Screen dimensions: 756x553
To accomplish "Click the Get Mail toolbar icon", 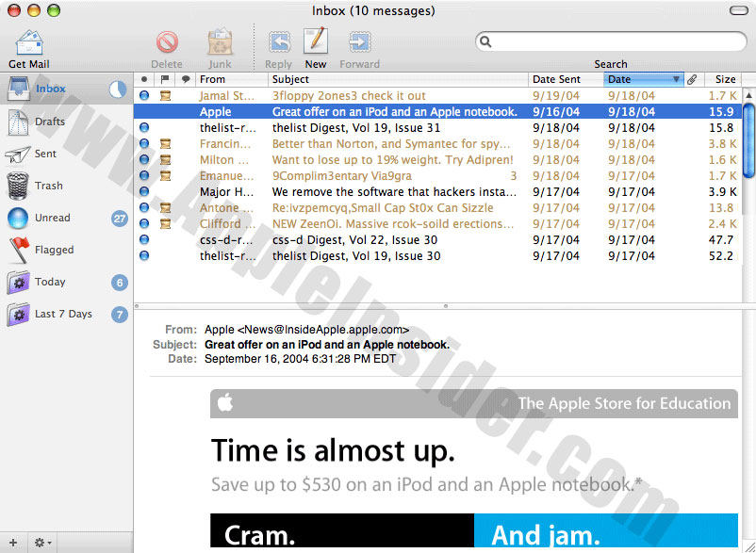I will pos(29,42).
